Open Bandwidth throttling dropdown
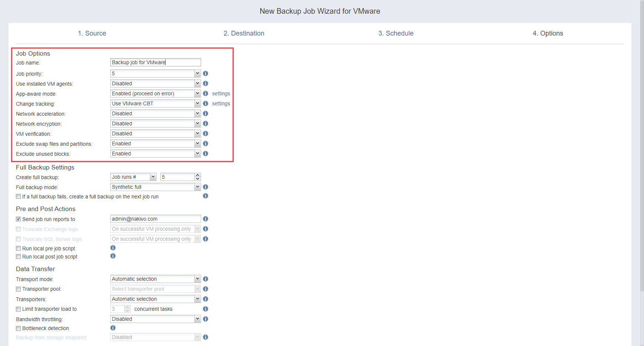The height and width of the screenshot is (346, 644). coord(156,319)
